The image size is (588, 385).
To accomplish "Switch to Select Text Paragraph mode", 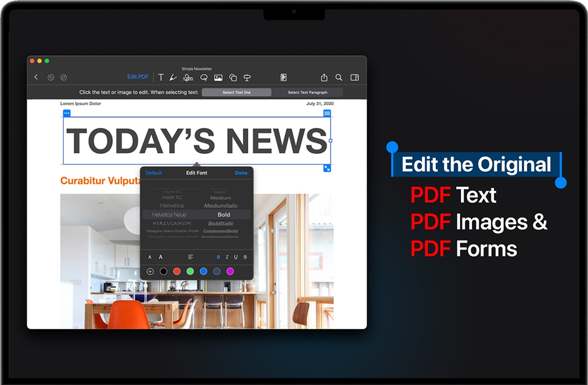I will pos(307,92).
